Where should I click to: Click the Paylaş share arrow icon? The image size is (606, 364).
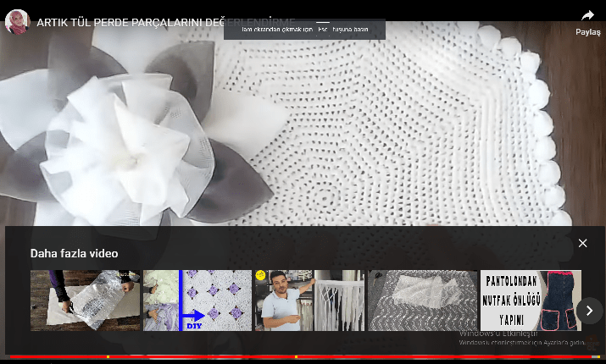[587, 16]
